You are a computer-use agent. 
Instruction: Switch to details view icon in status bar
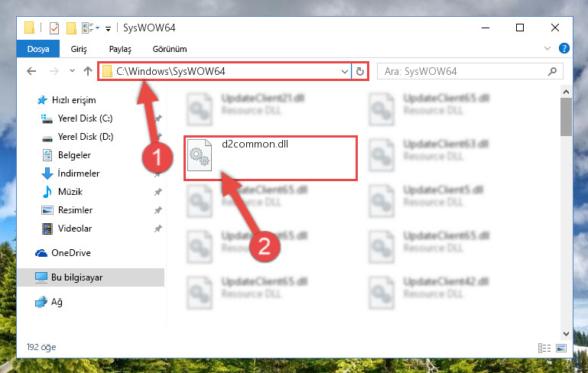[544, 348]
